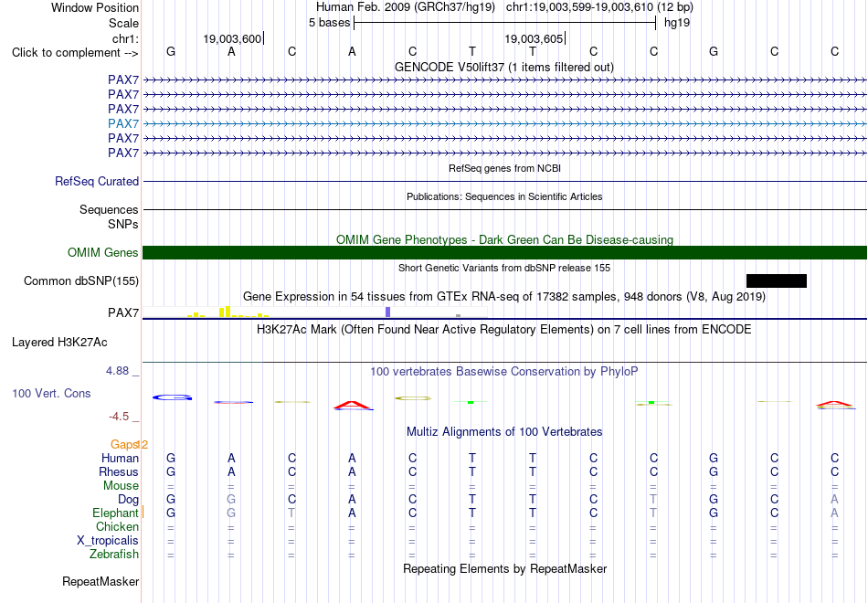Screen dimensions: 868x603
Task: Open the GENCODE V50lift37 track title
Action: (x=504, y=67)
